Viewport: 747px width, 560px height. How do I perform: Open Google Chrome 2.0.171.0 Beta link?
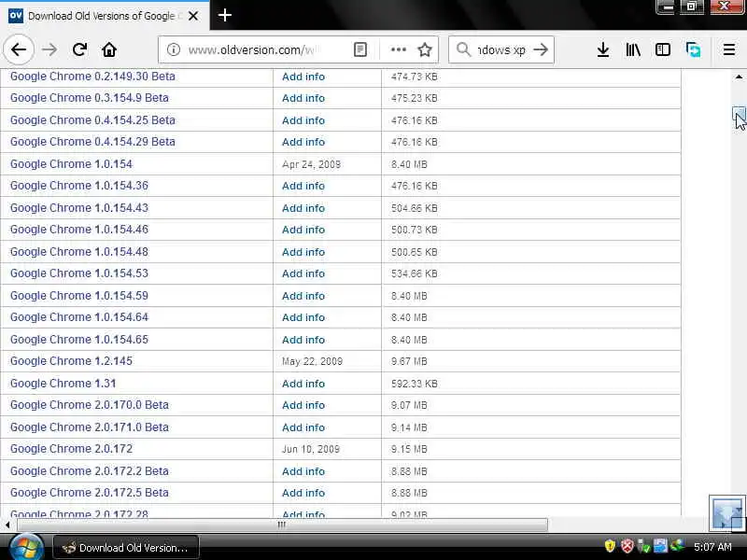point(89,427)
